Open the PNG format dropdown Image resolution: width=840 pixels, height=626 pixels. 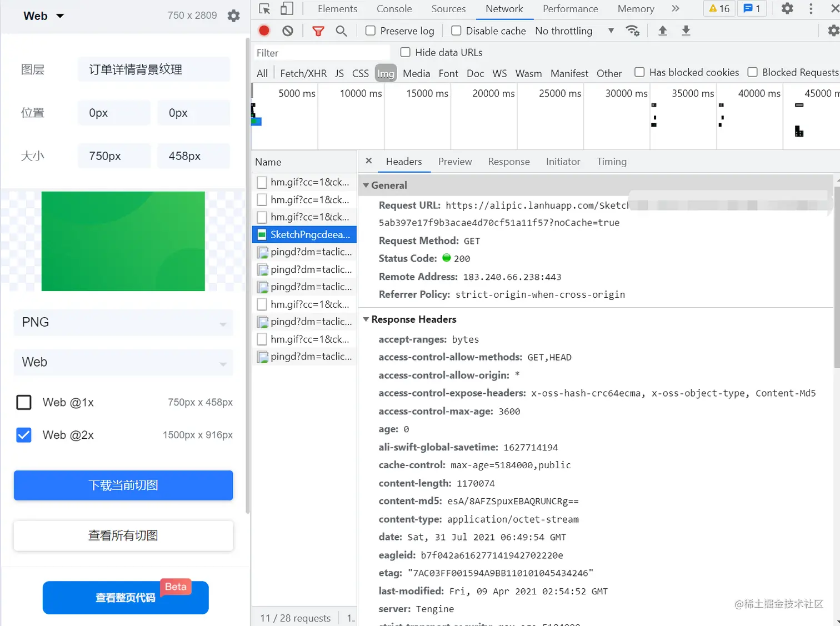[x=123, y=322]
